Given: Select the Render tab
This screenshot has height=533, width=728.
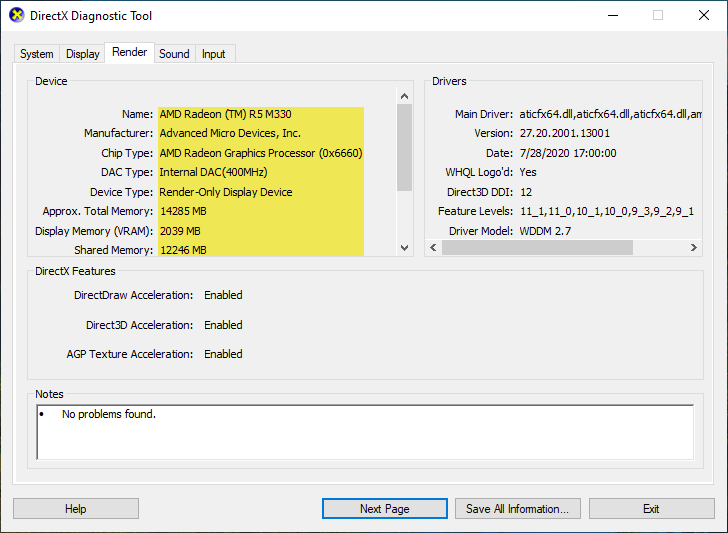Looking at the screenshot, I should (130, 52).
